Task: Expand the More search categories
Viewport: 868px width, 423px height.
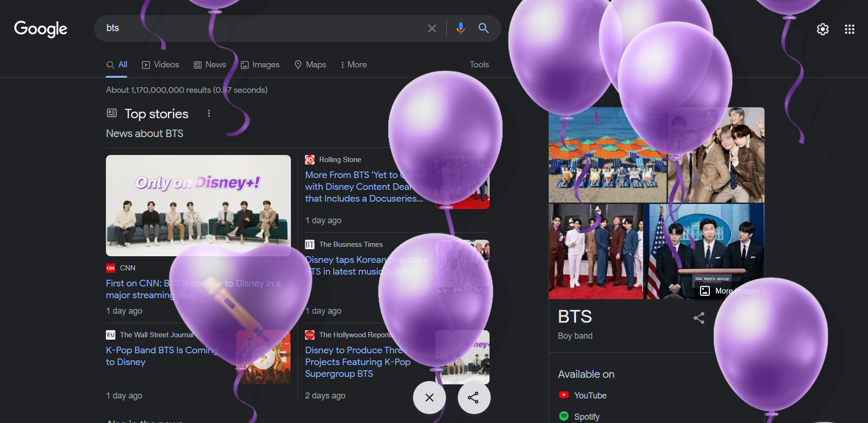Action: [354, 65]
